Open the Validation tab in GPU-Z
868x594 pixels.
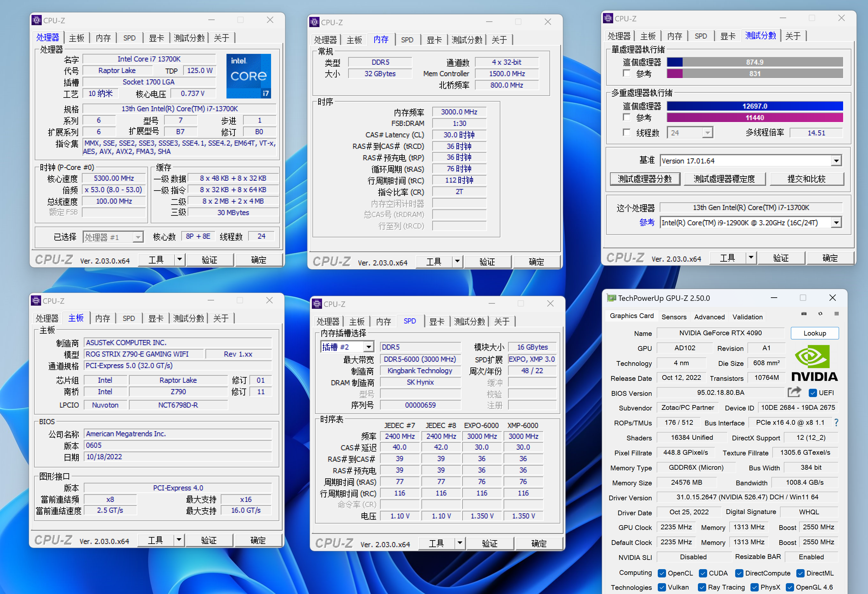point(747,317)
